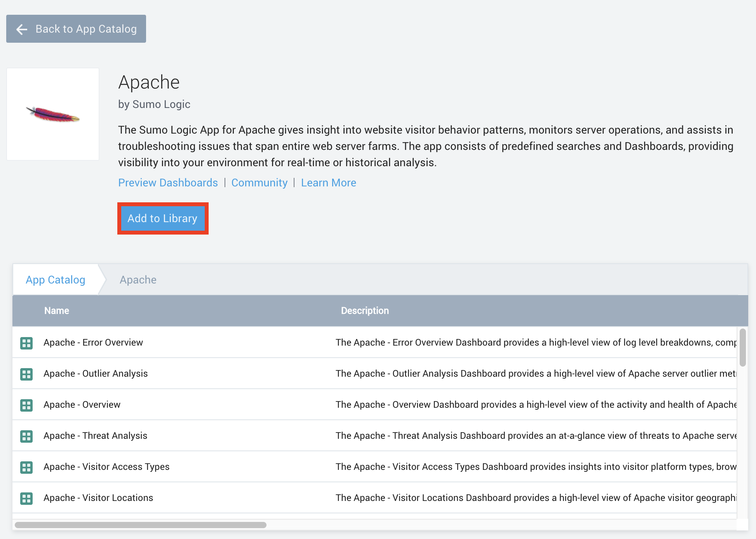Select Apache - Overview name
Viewport: 756px width, 539px height.
(x=82, y=405)
